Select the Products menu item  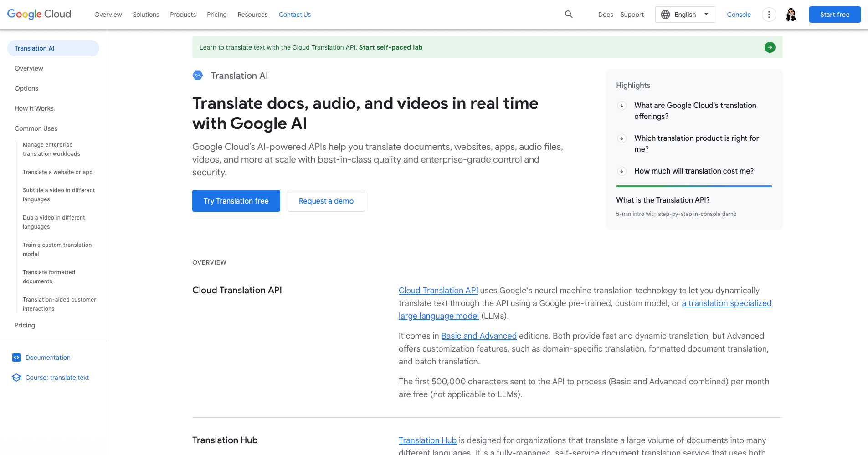183,14
